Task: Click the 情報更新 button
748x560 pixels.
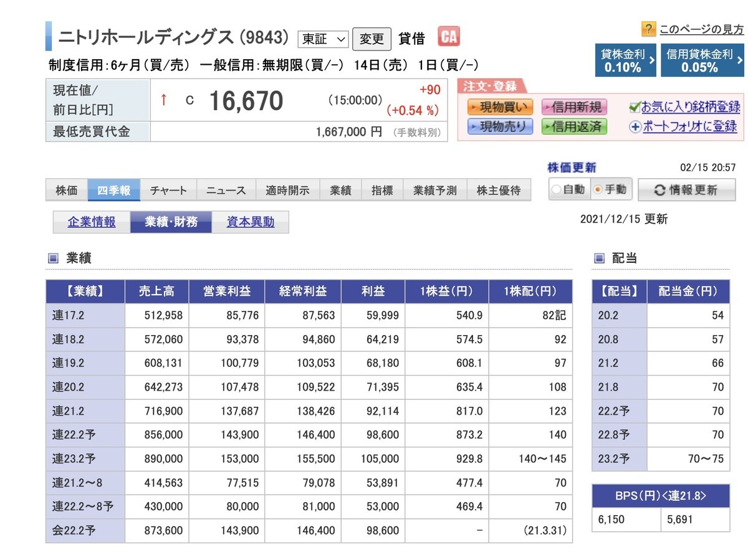Action: click(x=686, y=190)
